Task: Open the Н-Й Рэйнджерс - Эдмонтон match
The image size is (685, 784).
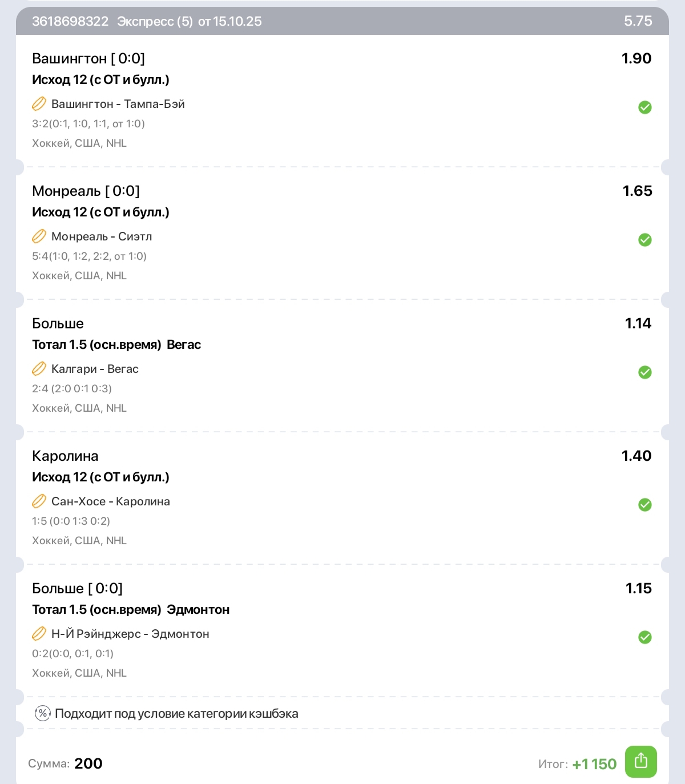Action: coord(130,634)
